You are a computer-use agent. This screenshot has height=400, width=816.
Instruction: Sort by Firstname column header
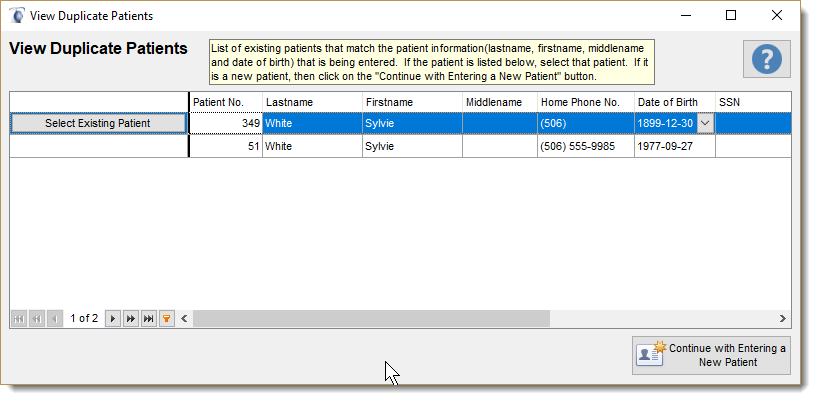(412, 102)
